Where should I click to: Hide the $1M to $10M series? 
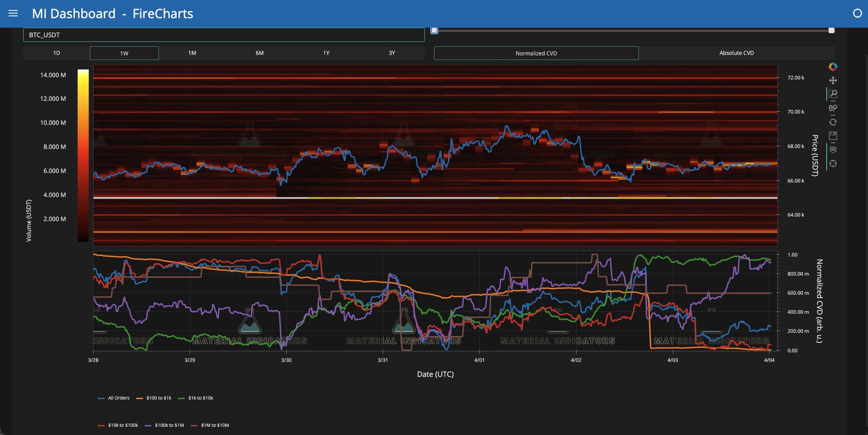point(210,425)
